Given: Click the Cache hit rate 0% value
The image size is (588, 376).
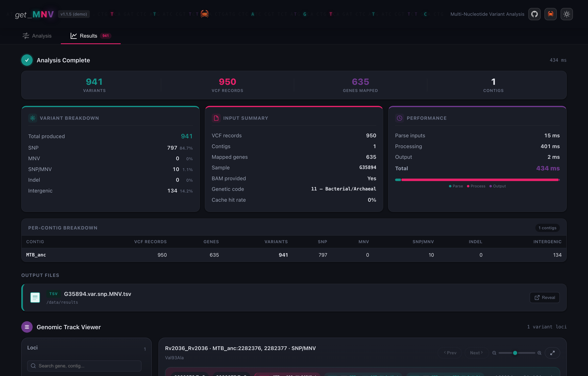Looking at the screenshot, I should click(372, 200).
